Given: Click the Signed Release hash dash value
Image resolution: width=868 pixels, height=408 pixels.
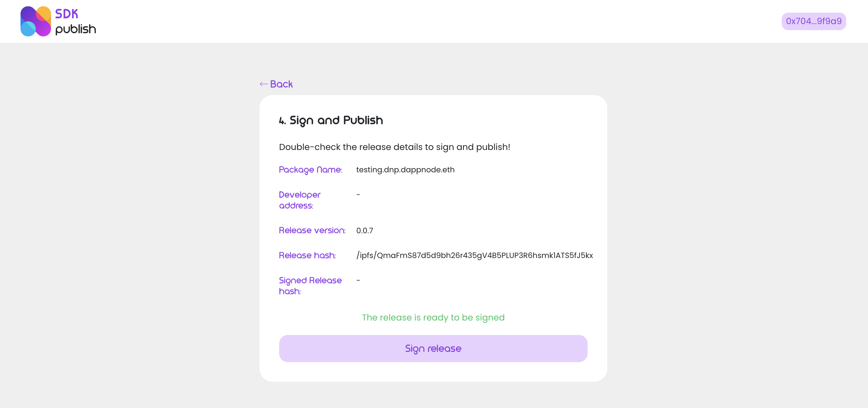Looking at the screenshot, I should (358, 280).
